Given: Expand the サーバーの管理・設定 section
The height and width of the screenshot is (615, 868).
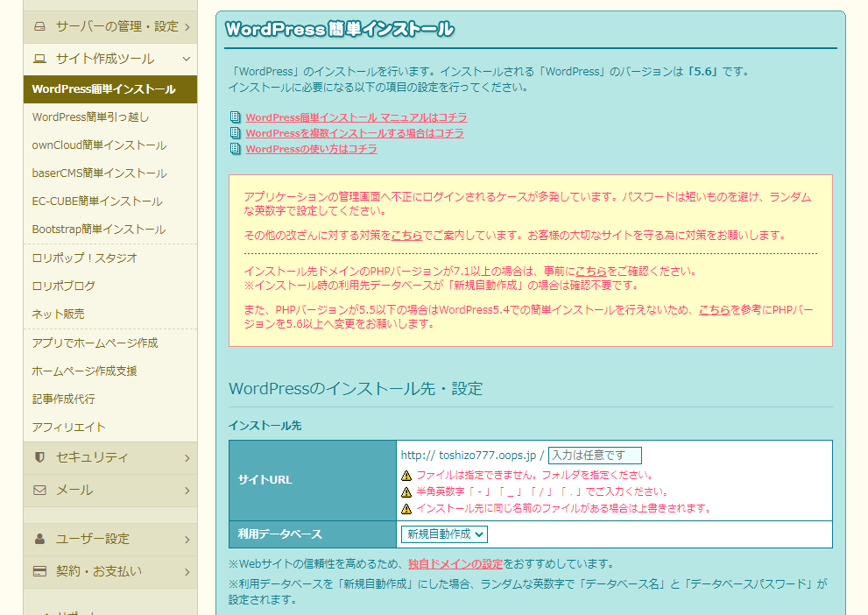Looking at the screenshot, I should click(187, 26).
